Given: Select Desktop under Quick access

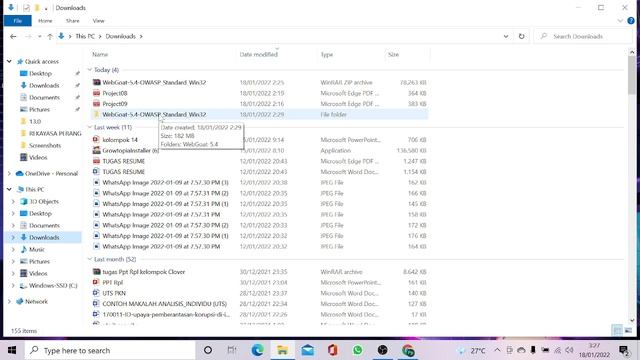Looking at the screenshot, I should [40, 73].
